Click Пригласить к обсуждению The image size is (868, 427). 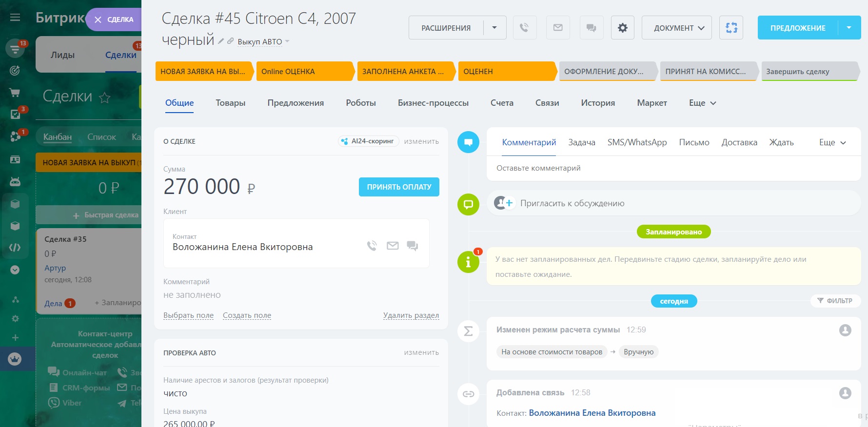572,203
